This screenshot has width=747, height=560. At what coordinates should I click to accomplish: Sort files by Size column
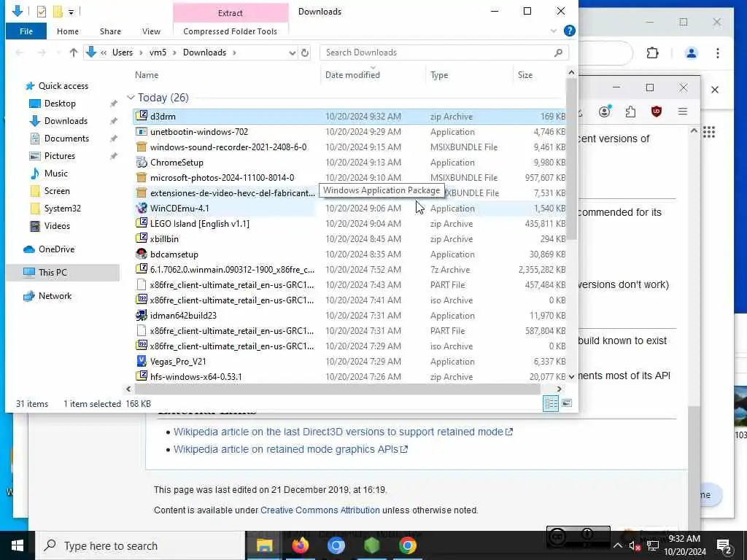(x=525, y=75)
